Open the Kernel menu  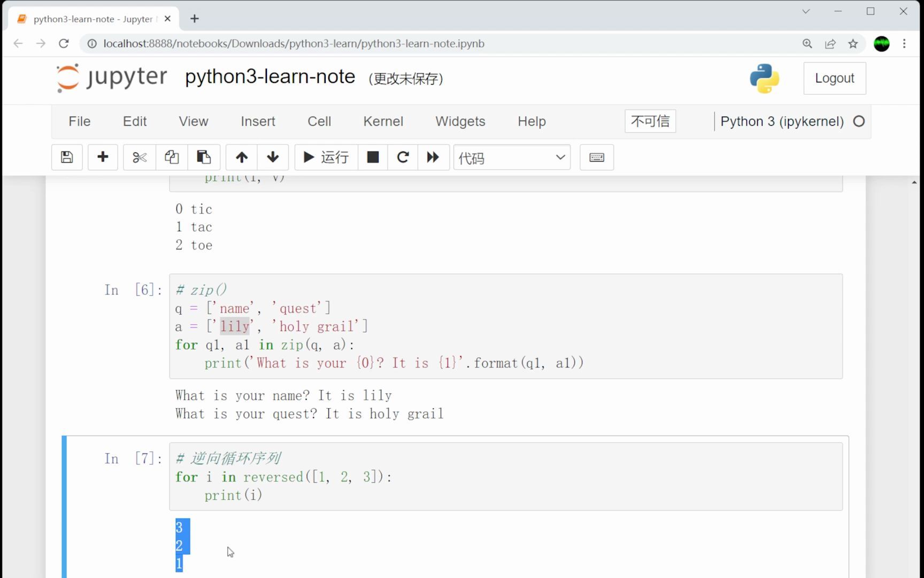383,121
